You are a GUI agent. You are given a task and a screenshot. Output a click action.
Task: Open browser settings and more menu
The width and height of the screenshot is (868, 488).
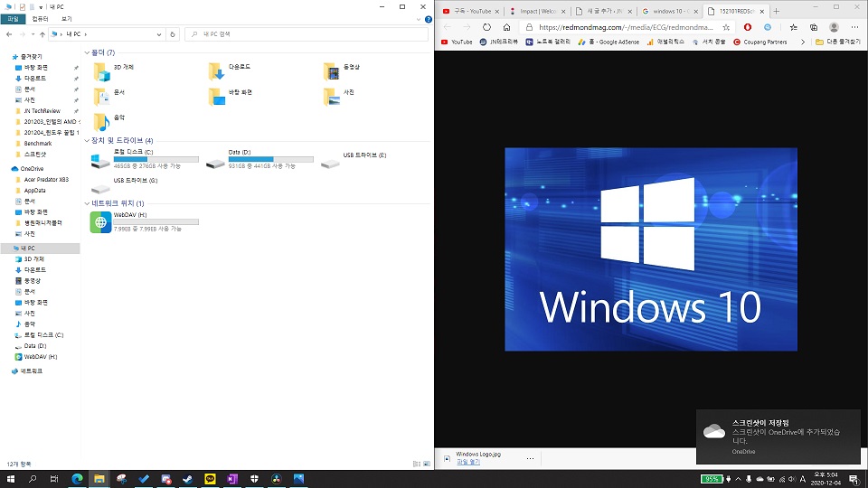(854, 27)
